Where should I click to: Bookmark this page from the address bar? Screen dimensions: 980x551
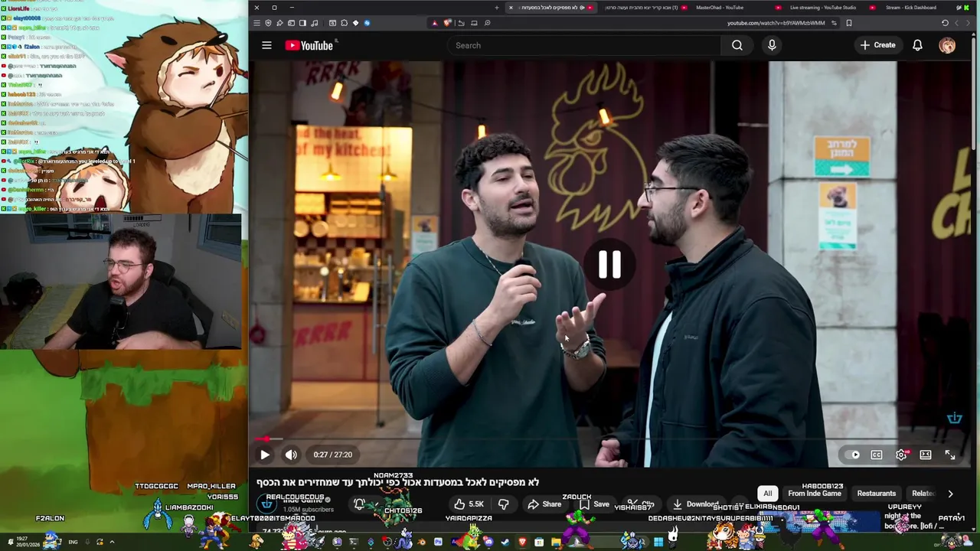[x=848, y=23]
